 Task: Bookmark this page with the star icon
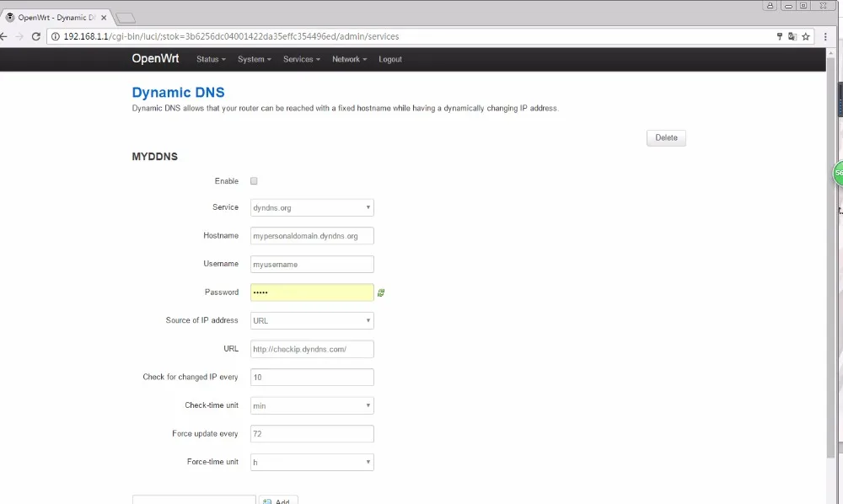coord(805,36)
